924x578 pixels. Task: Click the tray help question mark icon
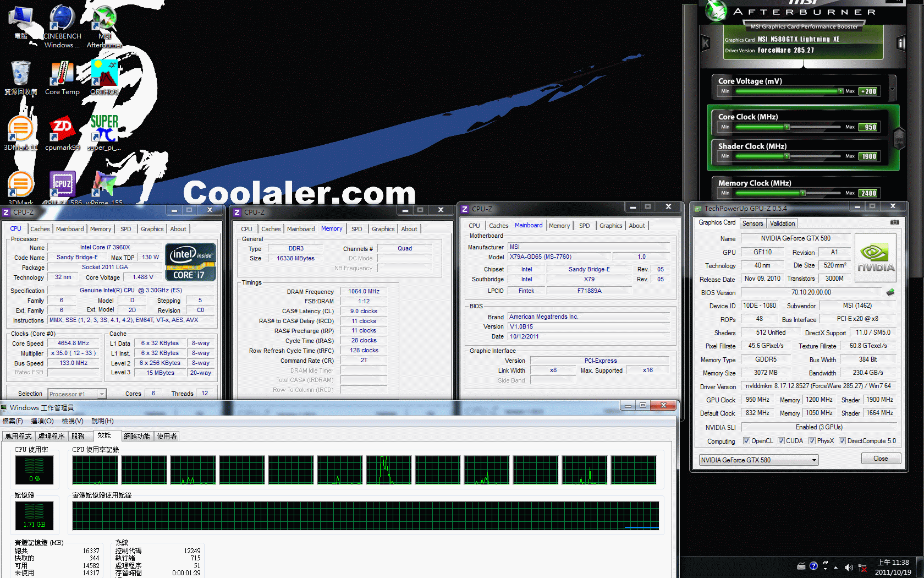click(x=813, y=565)
